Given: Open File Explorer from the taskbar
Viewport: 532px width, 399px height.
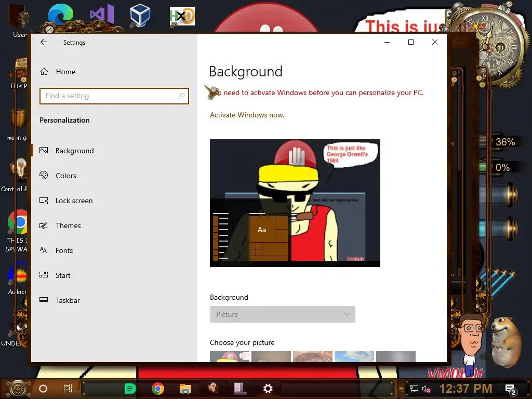Looking at the screenshot, I should point(185,389).
